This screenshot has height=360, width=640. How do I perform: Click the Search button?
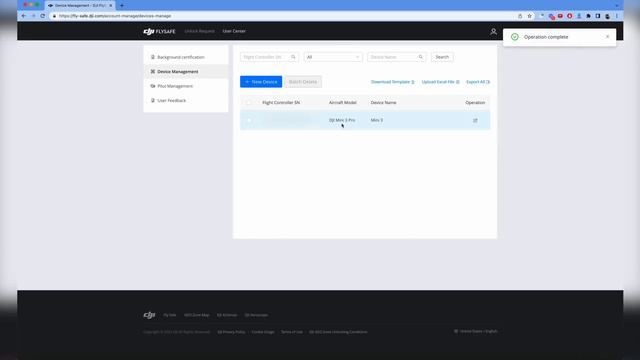442,57
